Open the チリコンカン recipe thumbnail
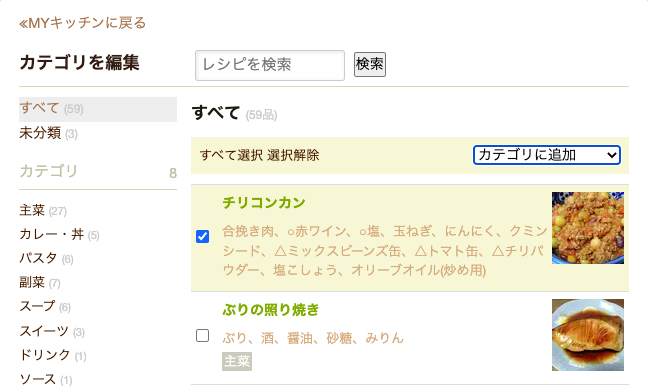Image resolution: width=648 pixels, height=387 pixels. coord(588,228)
